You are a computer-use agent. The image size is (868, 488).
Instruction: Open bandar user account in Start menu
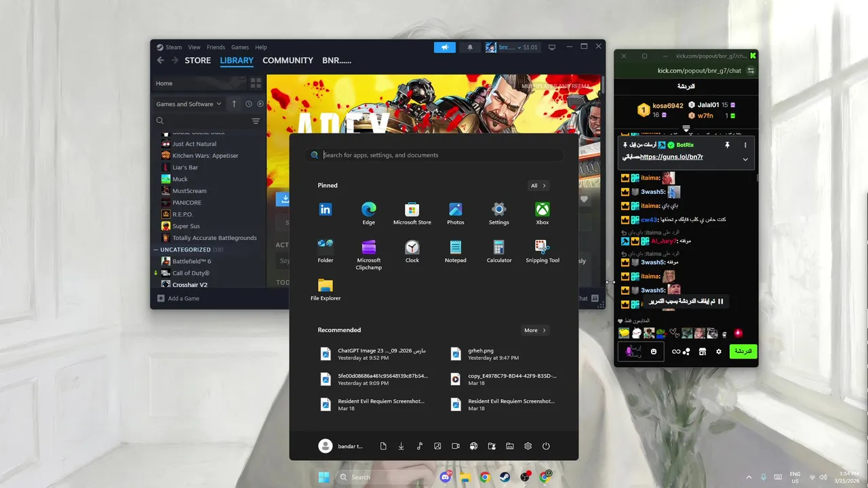[341, 446]
